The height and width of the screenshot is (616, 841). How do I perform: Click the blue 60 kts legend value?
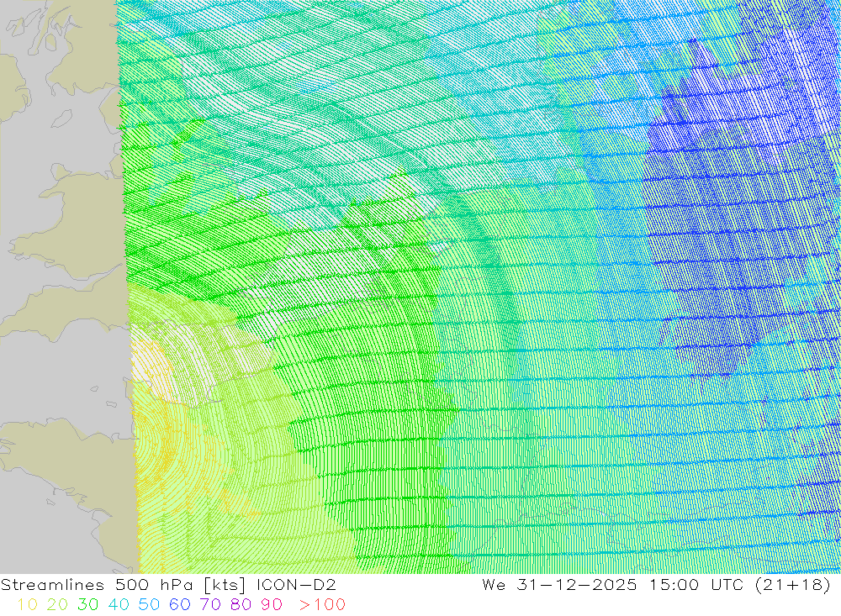tap(180, 605)
